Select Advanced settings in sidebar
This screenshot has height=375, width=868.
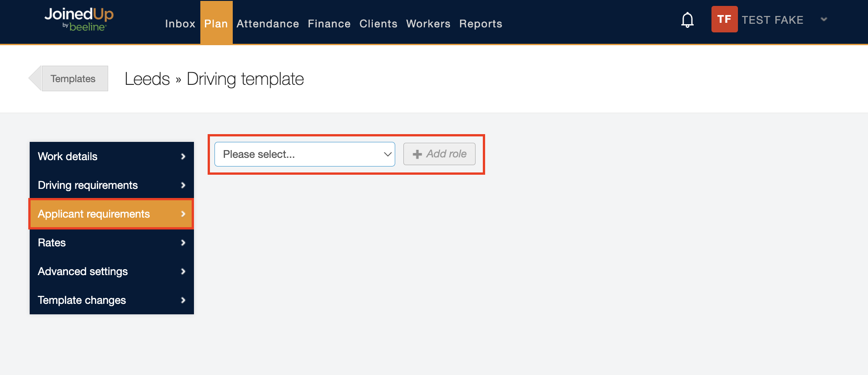(x=83, y=271)
